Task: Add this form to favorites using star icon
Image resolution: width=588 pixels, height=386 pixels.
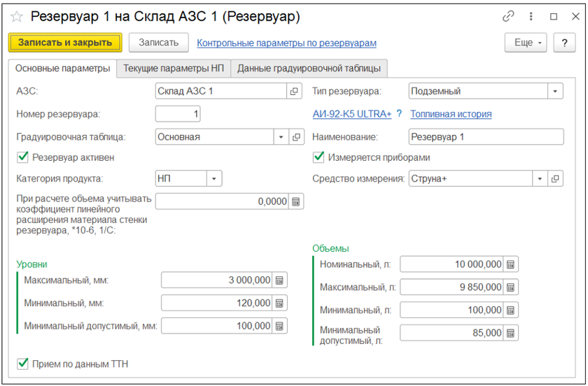Action: (18, 16)
